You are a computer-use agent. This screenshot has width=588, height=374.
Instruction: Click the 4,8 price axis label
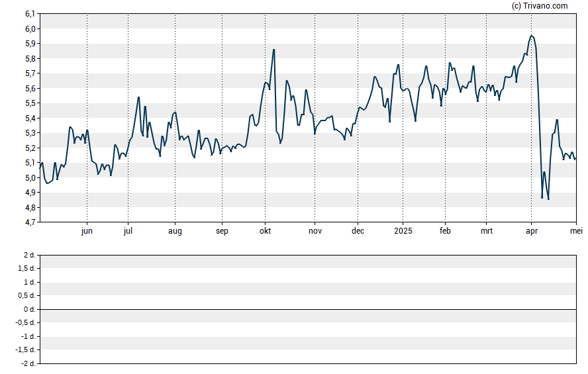(30, 207)
